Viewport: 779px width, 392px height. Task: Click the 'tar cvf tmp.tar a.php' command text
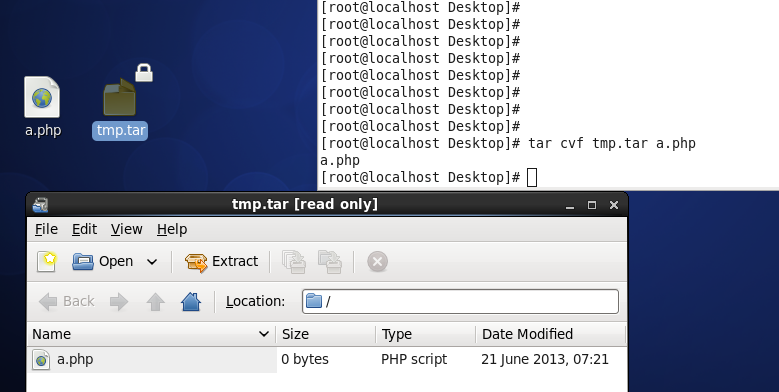coord(612,144)
